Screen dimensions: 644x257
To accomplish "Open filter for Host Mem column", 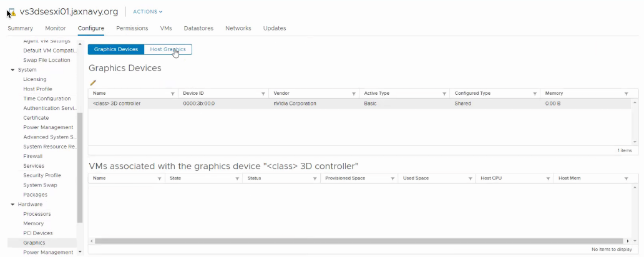I will [x=627, y=178].
